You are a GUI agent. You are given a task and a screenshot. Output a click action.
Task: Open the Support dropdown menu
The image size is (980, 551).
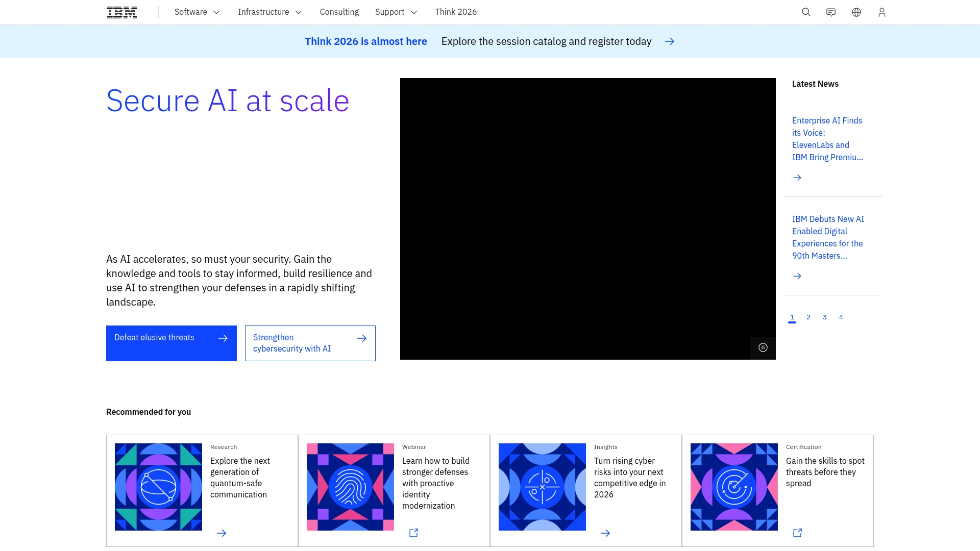pyautogui.click(x=396, y=12)
